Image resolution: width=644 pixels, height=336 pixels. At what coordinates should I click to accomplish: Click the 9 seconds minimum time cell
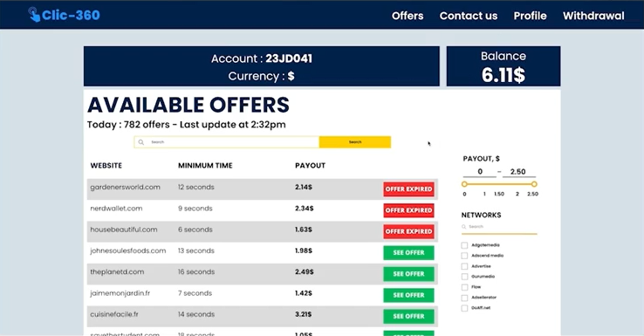click(x=195, y=209)
